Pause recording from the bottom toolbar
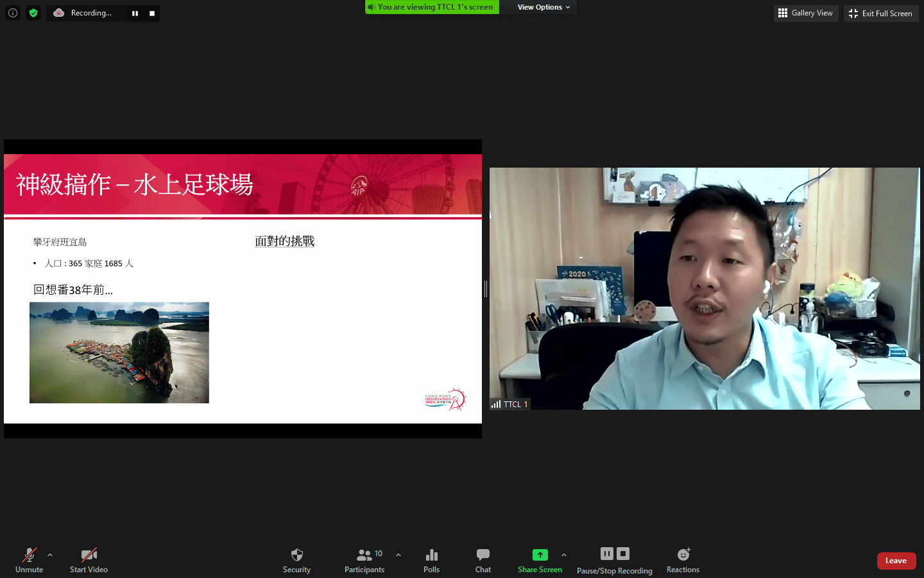The width and height of the screenshot is (924, 578). point(607,554)
